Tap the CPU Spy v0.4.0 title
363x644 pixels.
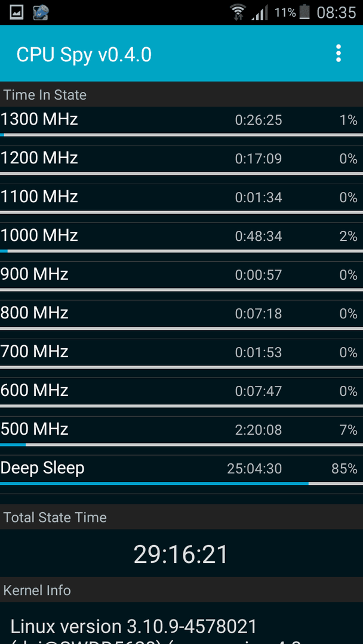[84, 54]
